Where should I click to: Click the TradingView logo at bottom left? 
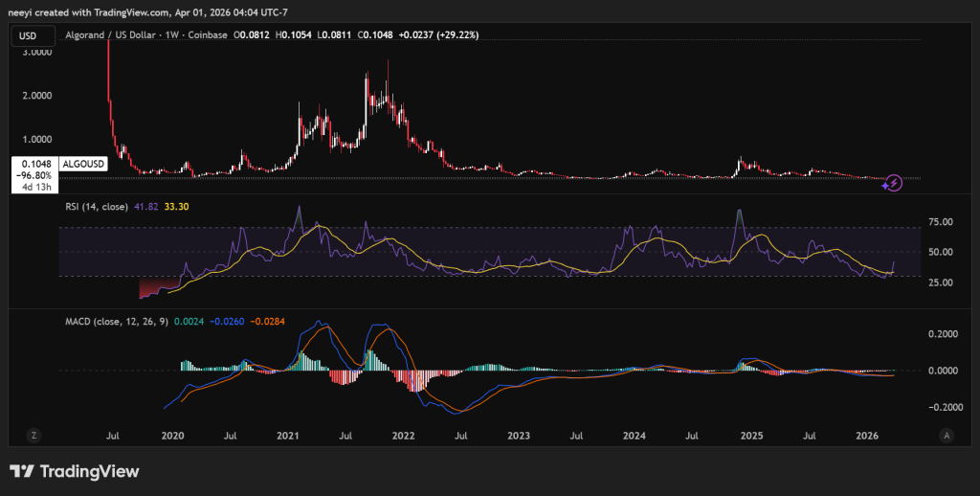click(x=74, y=471)
